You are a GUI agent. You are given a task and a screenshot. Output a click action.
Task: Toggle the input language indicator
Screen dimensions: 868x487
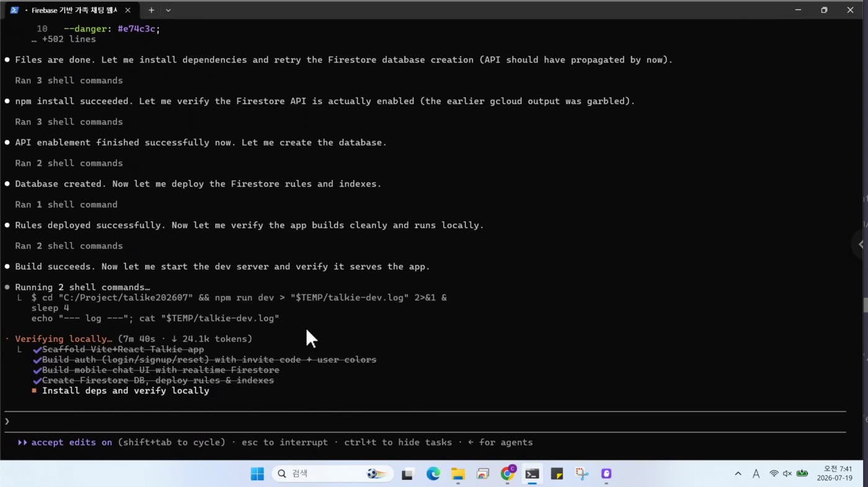tap(756, 474)
